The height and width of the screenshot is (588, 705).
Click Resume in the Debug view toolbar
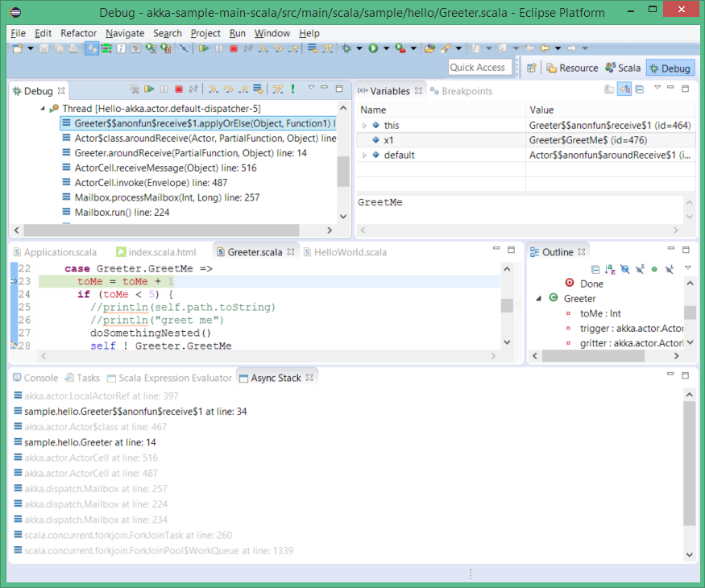pyautogui.click(x=149, y=89)
